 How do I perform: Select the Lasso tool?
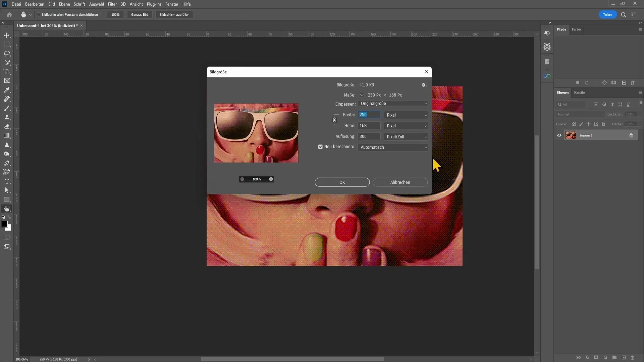[7, 53]
